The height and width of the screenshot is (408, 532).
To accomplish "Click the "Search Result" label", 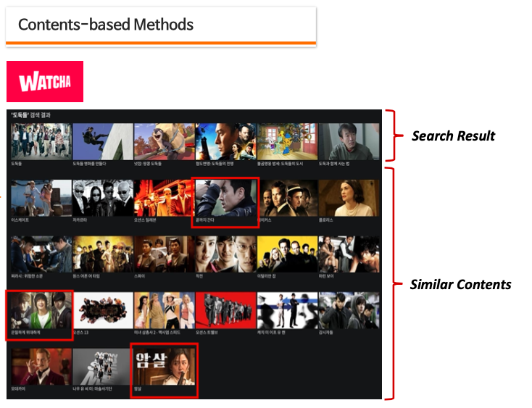I will tap(453, 136).
